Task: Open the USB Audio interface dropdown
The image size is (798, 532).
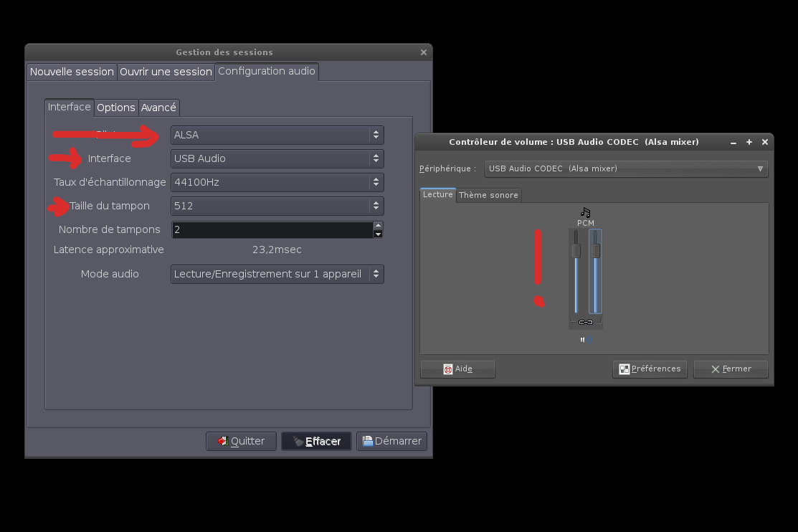Action: [277, 158]
